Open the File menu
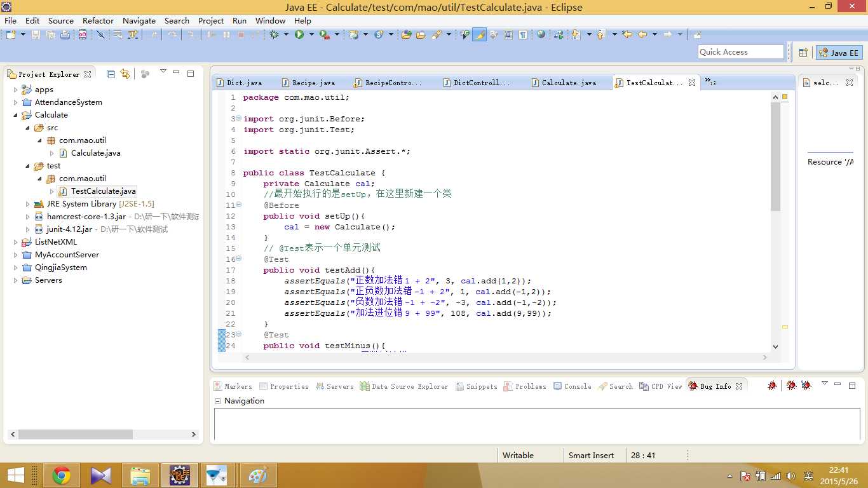Viewport: 868px width, 488px height. coord(10,20)
